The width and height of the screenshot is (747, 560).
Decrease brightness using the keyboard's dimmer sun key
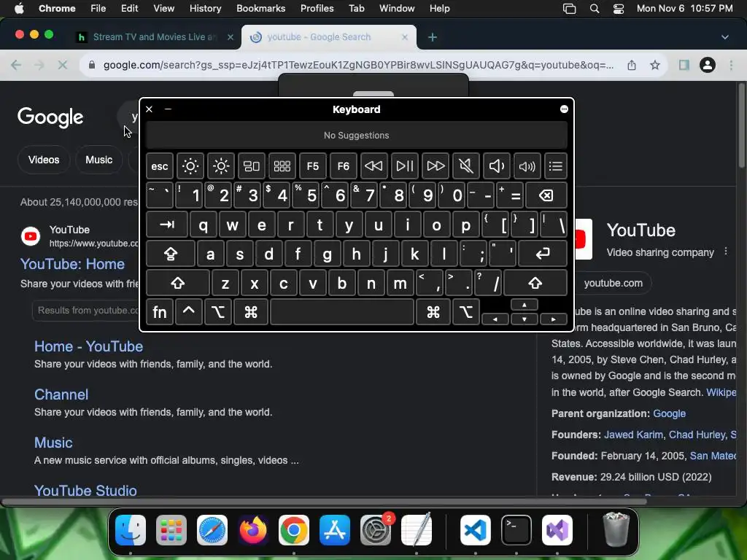point(190,166)
